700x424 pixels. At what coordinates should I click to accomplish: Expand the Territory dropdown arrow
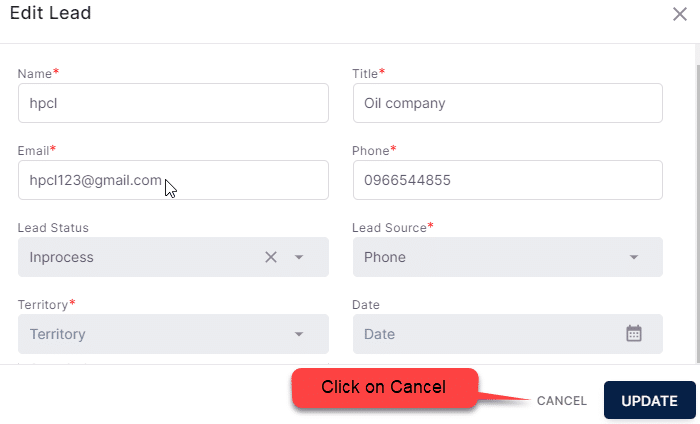coord(299,334)
